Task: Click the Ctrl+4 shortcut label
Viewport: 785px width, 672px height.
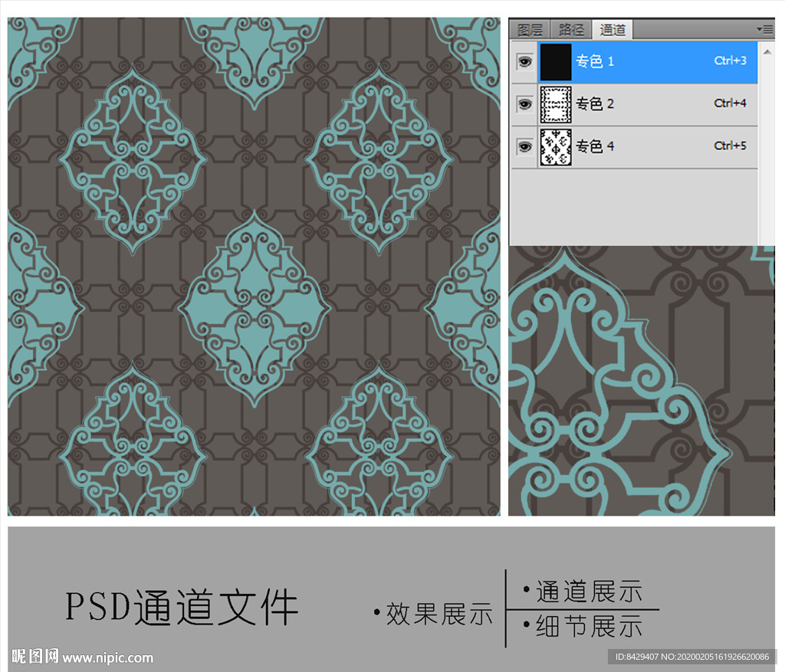Action: click(x=730, y=103)
